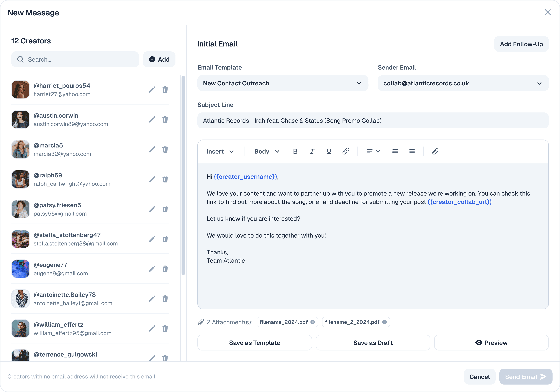Expand the text alignment dropdown
Screen dimensions: 560x392
coord(373,151)
